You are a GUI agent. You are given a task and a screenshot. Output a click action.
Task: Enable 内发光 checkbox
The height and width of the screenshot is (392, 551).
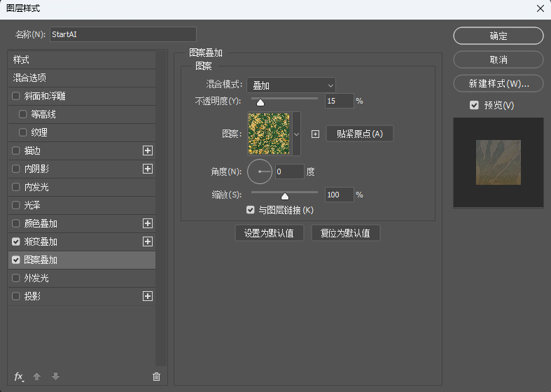click(x=16, y=187)
